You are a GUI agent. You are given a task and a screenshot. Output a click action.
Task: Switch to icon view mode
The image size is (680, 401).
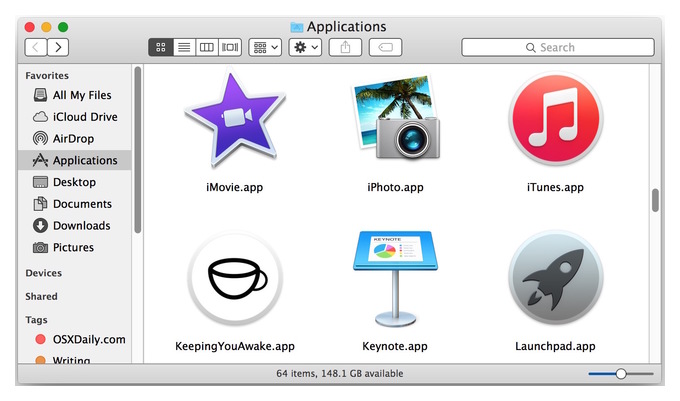(x=160, y=47)
